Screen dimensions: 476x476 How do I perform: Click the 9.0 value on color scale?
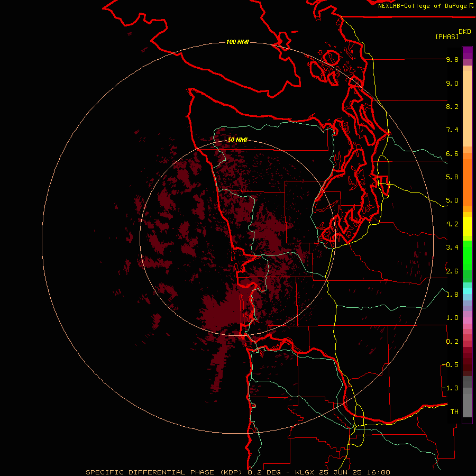point(452,83)
